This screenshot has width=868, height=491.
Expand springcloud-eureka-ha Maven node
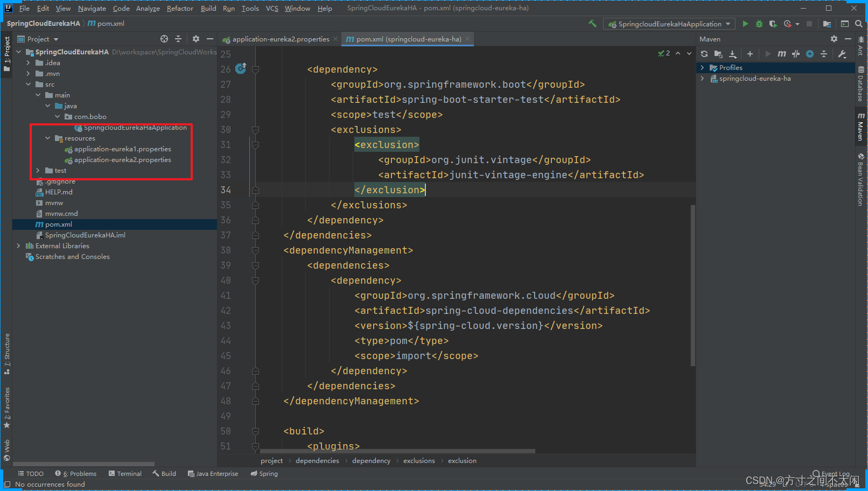(702, 79)
